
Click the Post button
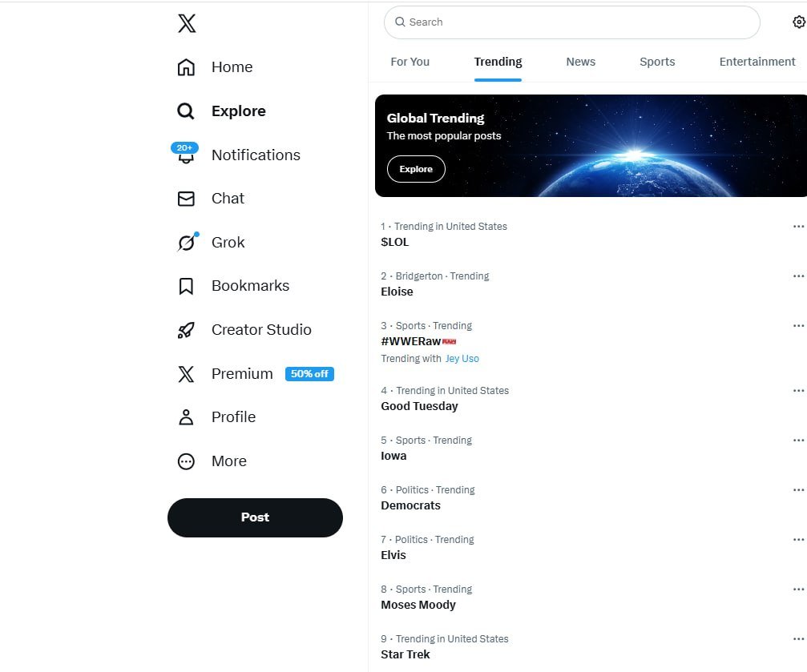[255, 517]
